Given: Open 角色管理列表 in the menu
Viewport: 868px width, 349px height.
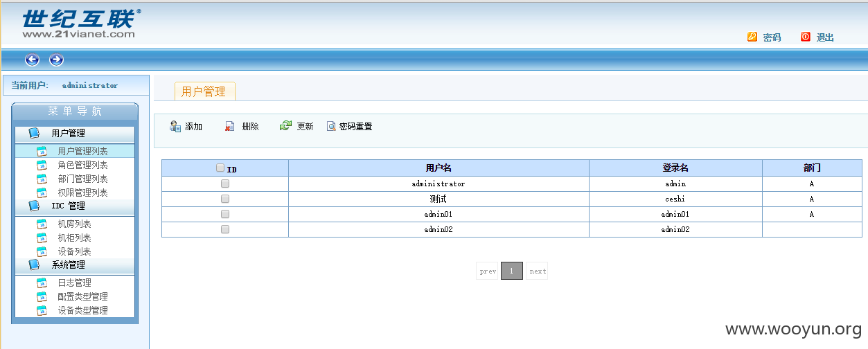Looking at the screenshot, I should [82, 165].
